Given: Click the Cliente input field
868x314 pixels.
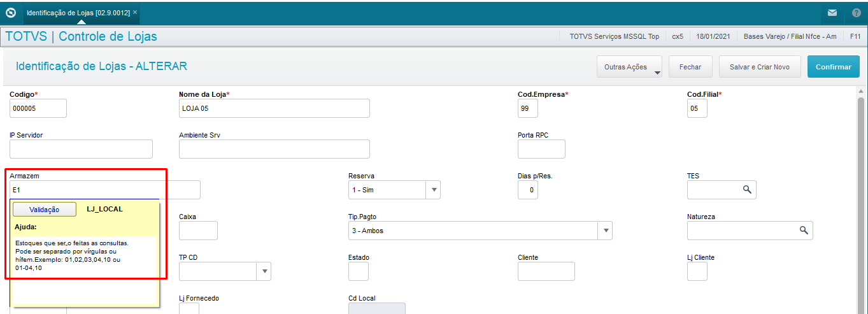Looking at the screenshot, I should click(x=546, y=271).
